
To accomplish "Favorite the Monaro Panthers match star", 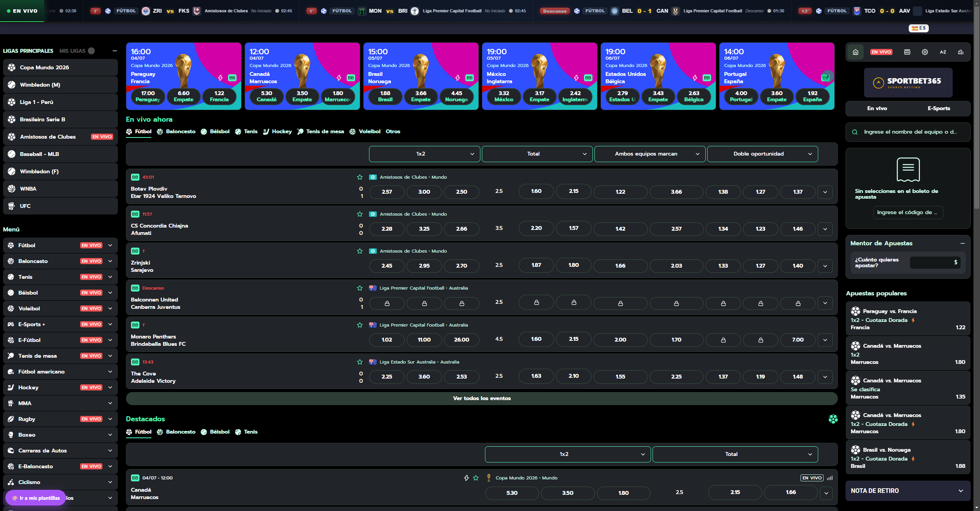I will [360, 325].
